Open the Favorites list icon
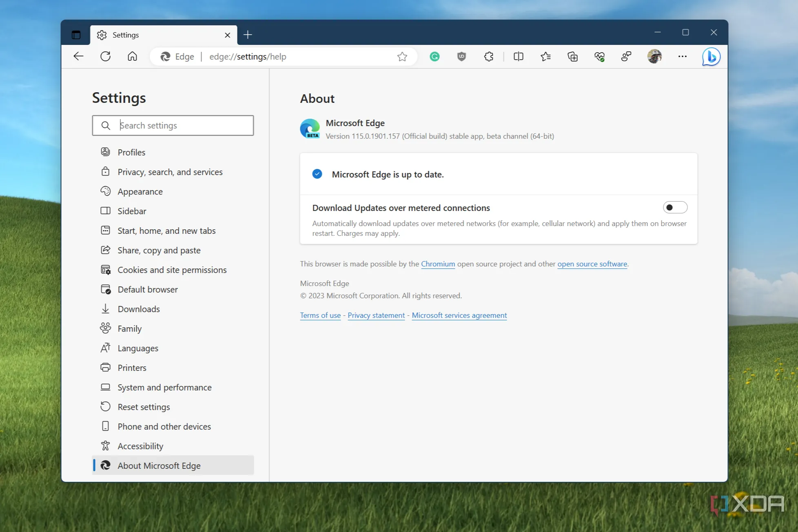 point(545,57)
